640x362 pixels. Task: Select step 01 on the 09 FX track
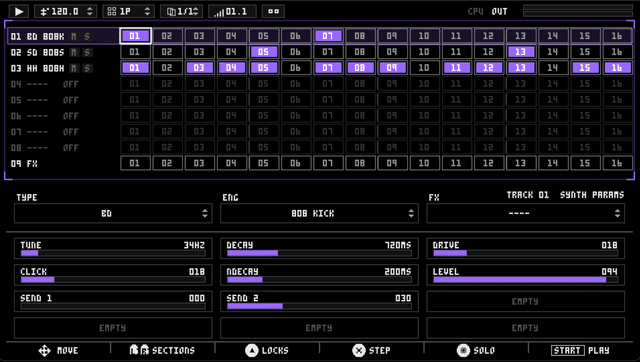click(136, 163)
